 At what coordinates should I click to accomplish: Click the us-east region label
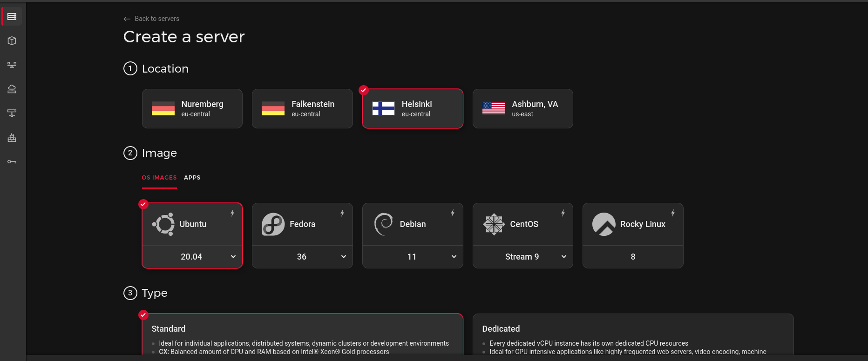click(x=522, y=114)
